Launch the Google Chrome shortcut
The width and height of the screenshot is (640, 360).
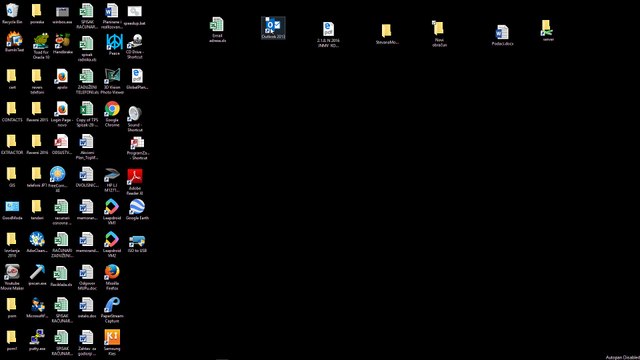[x=112, y=114]
